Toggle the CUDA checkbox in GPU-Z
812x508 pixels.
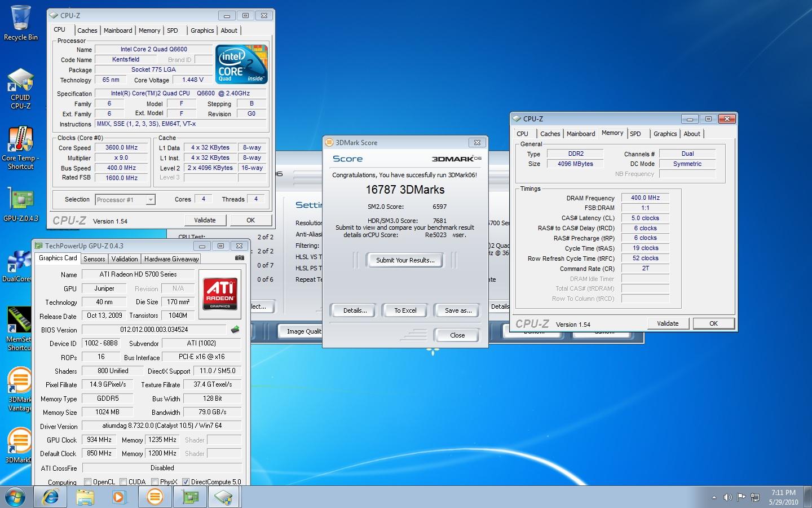(x=123, y=482)
